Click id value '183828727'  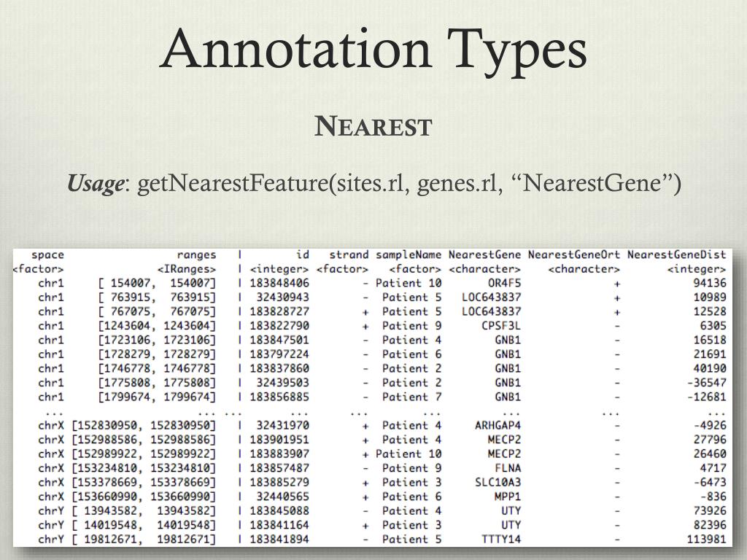coord(279,312)
